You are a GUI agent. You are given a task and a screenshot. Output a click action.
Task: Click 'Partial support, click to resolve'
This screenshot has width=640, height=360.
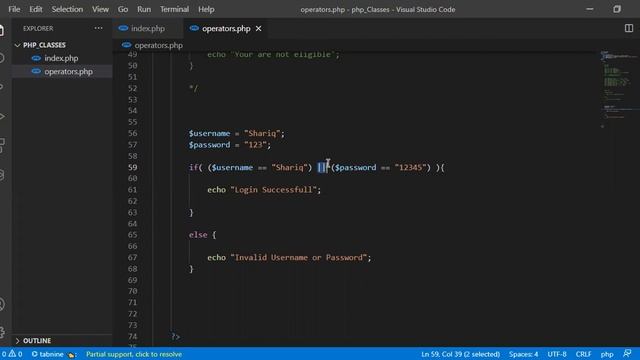[x=134, y=354]
